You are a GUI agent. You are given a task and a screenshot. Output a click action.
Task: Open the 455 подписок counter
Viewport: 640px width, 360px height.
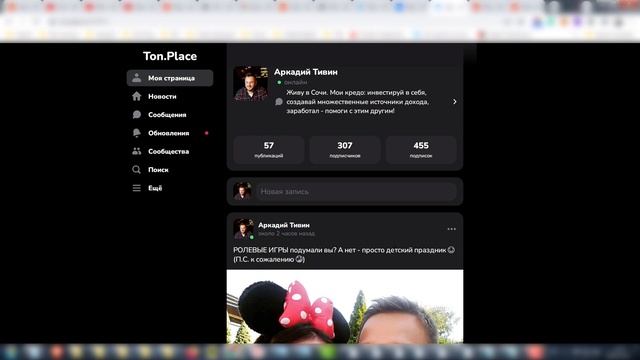(x=421, y=150)
